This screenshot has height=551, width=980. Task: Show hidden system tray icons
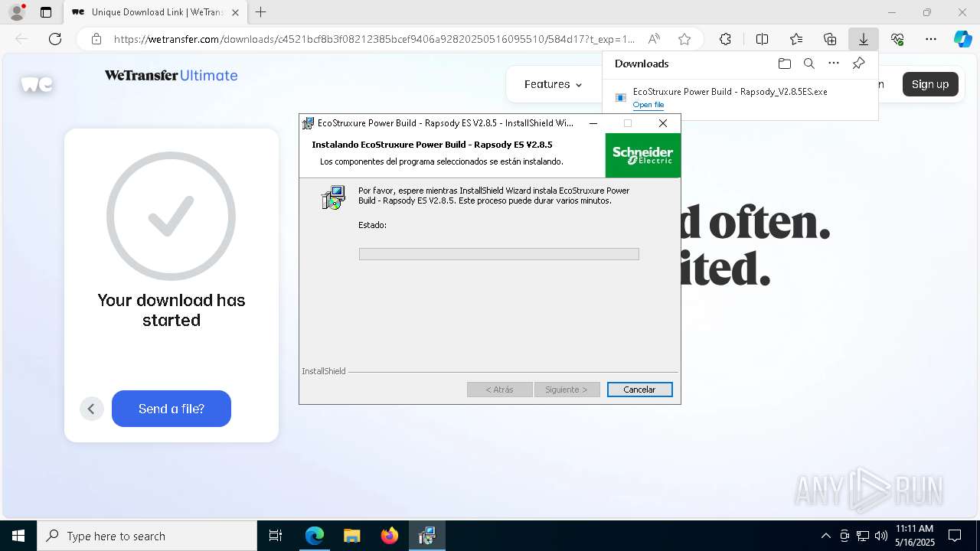825,536
